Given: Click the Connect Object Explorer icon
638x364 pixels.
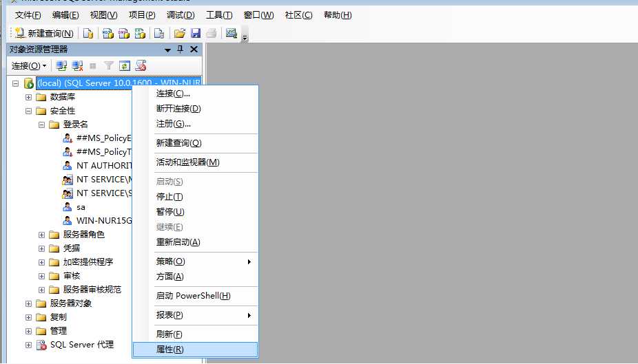Looking at the screenshot, I should [x=61, y=66].
